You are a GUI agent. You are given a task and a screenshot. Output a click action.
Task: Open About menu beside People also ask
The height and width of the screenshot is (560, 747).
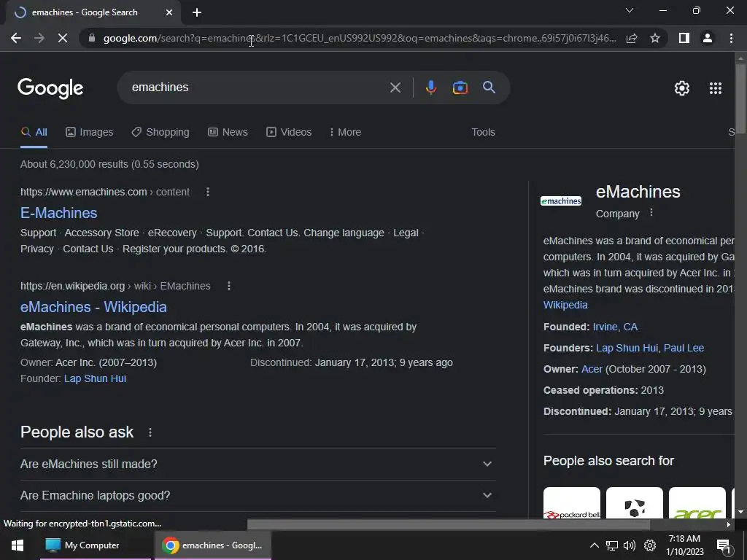(x=150, y=432)
